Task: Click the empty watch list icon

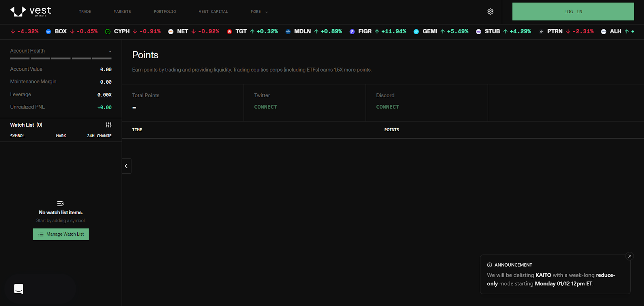Action: (60, 203)
